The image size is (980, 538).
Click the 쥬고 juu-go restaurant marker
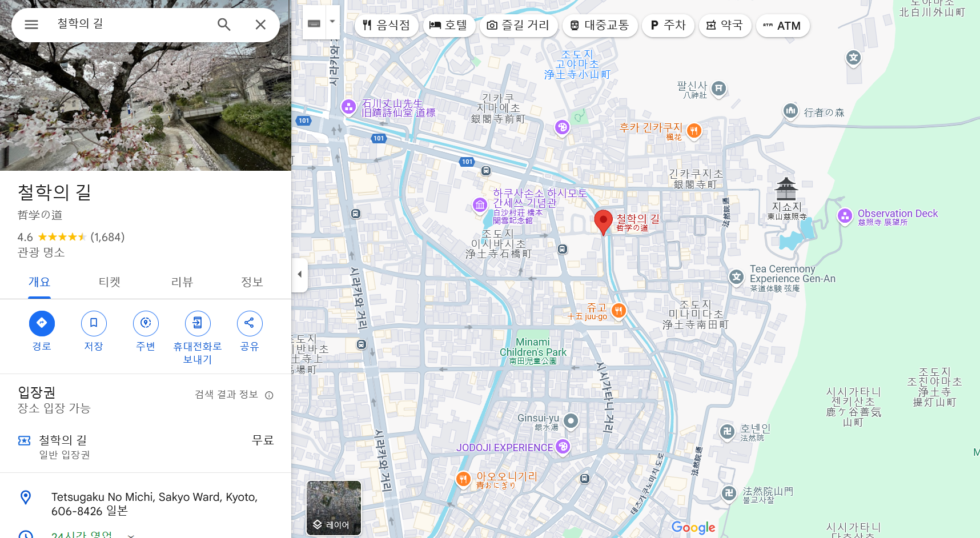pos(618,311)
